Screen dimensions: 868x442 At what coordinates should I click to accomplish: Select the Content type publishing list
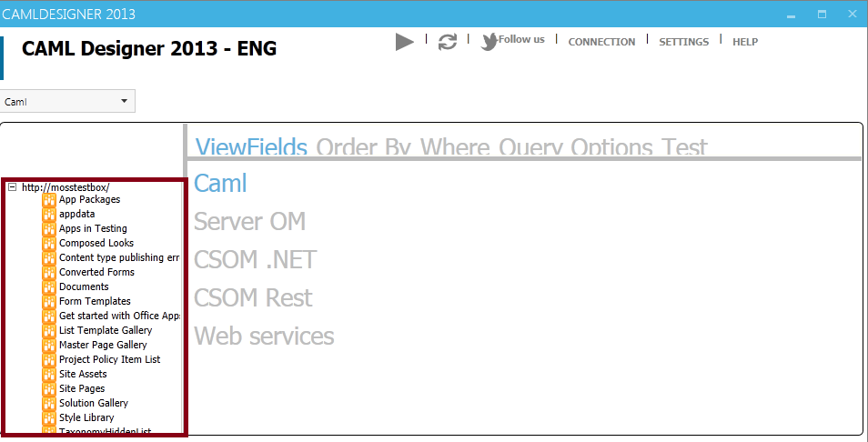(x=119, y=257)
